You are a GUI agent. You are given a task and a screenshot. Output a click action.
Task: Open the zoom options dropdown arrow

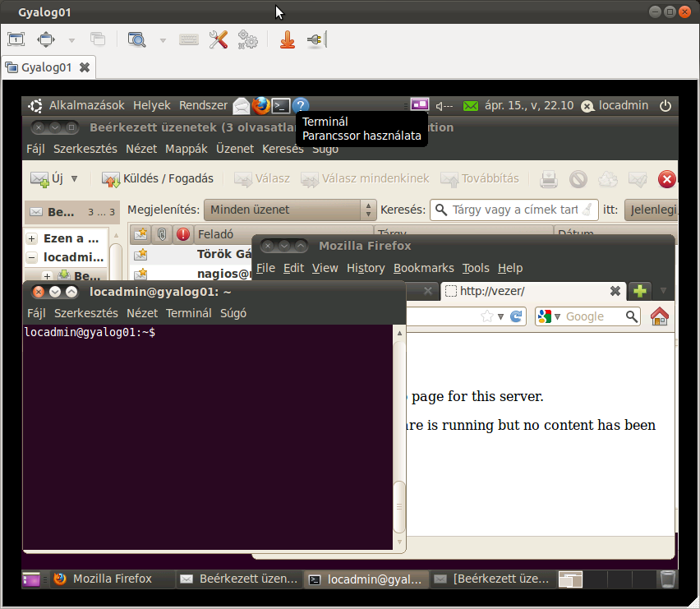(163, 40)
